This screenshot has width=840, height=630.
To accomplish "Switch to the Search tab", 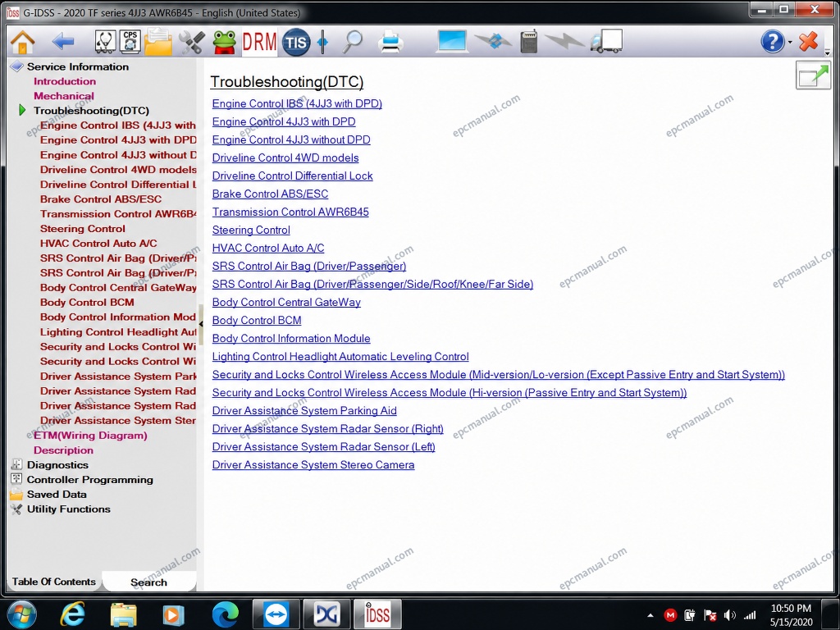I will tap(148, 582).
